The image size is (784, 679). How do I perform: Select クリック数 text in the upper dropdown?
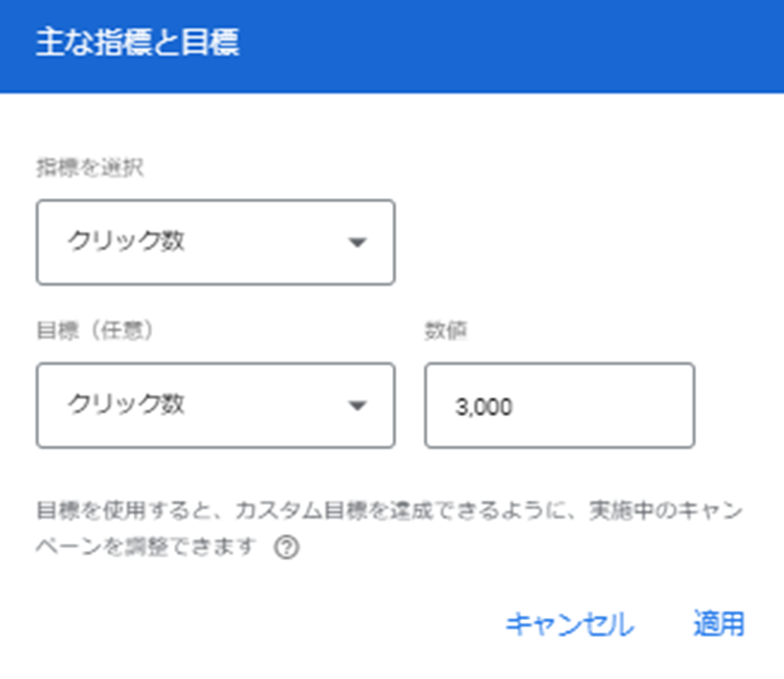pyautogui.click(x=126, y=241)
